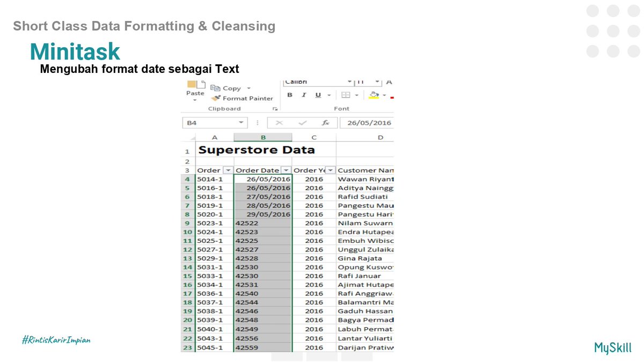Click the Copy button
This screenshot has width=644, height=362.
click(226, 88)
